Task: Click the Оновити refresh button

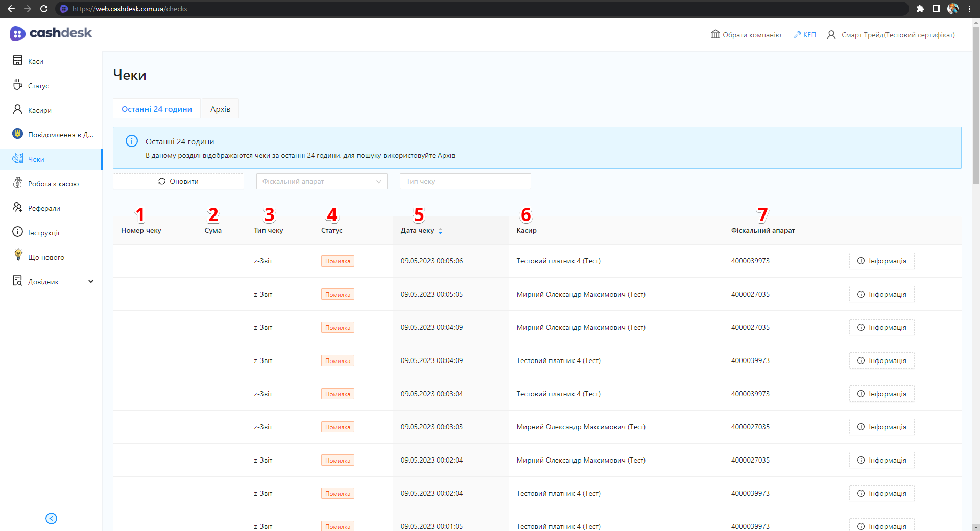Action: tap(178, 181)
